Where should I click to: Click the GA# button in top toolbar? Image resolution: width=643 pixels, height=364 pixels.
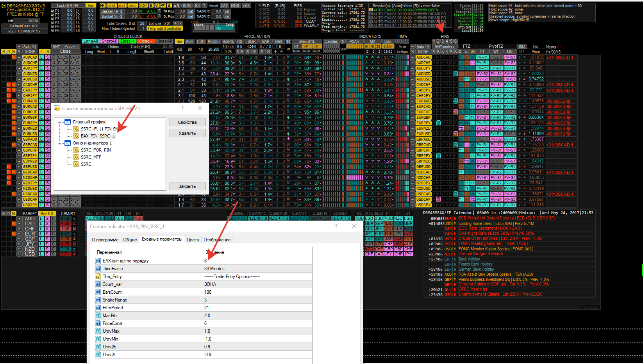224,5
